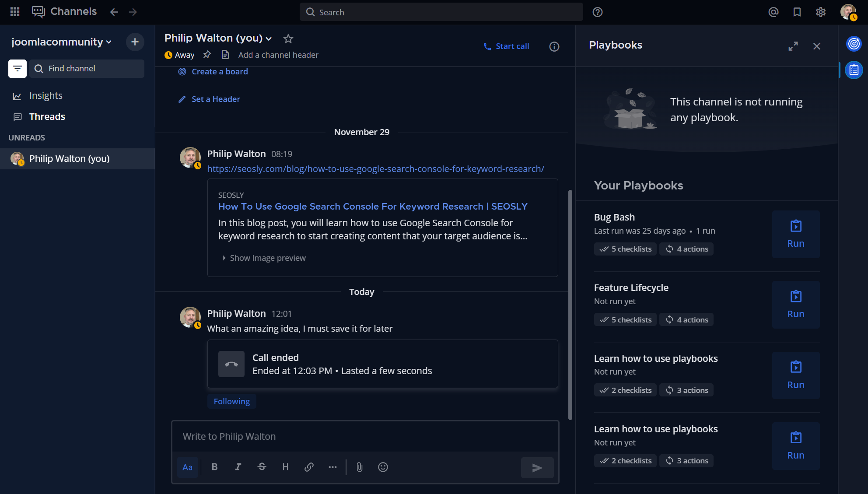
Task: Open the emoji picker icon
Action: (383, 467)
